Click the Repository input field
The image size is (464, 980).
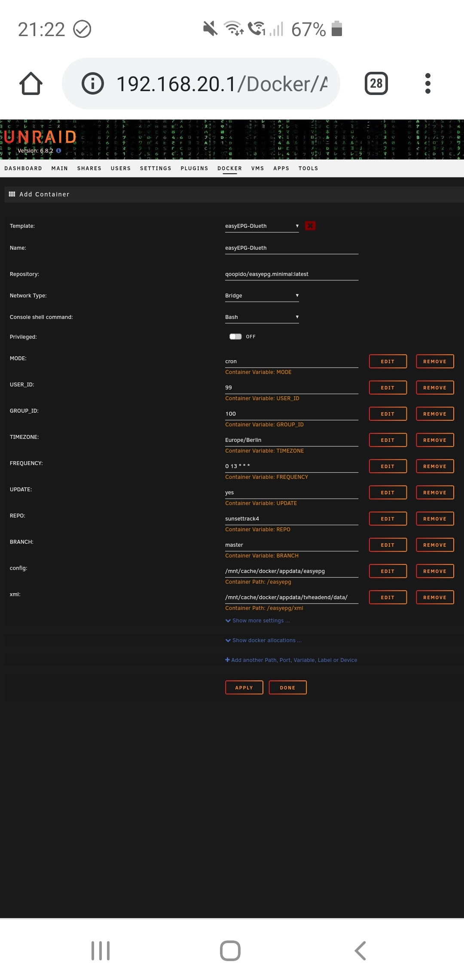point(292,274)
